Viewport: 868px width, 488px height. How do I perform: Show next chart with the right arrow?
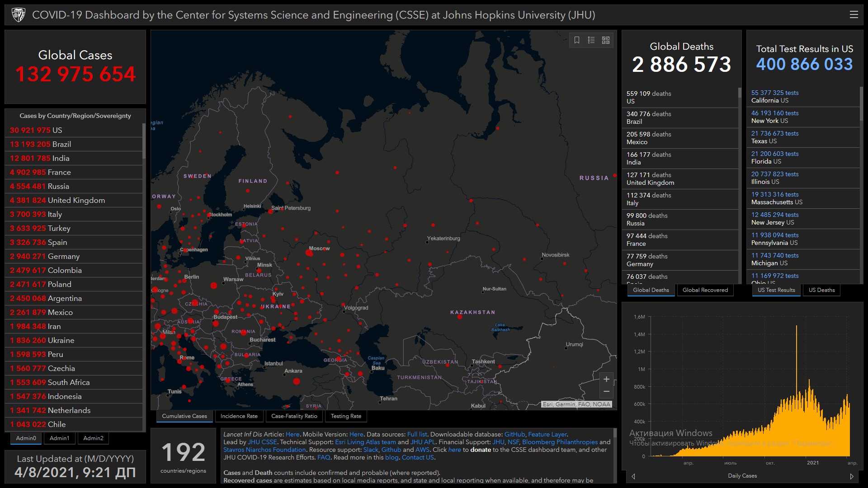coord(852,476)
